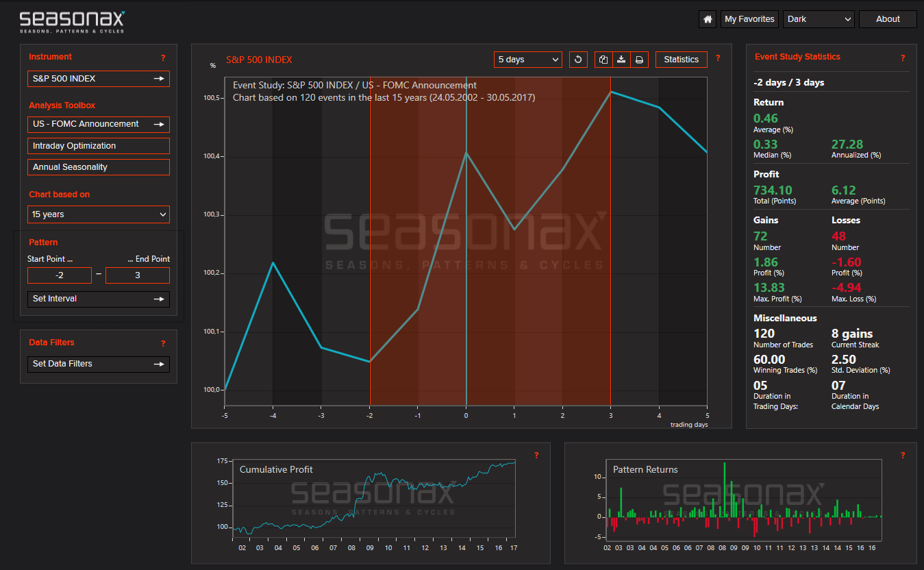Image resolution: width=924 pixels, height=570 pixels.
Task: Download the chart using the download icon
Action: click(x=621, y=60)
